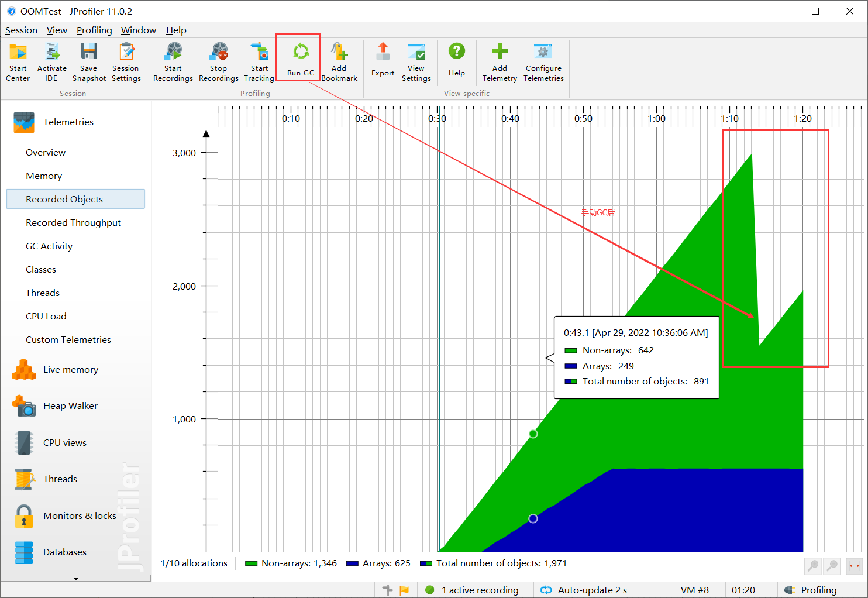Click the Auto-update 2 s status indicator
This screenshot has width=868, height=598.
(584, 590)
